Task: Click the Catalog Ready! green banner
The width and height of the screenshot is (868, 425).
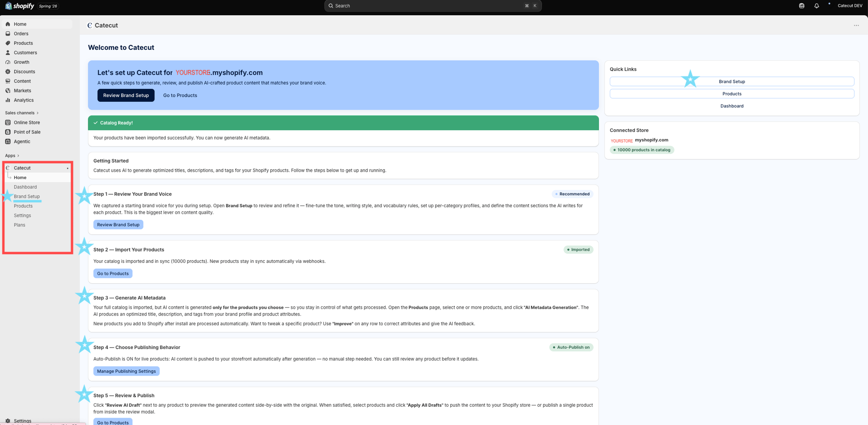Action: coord(343,123)
